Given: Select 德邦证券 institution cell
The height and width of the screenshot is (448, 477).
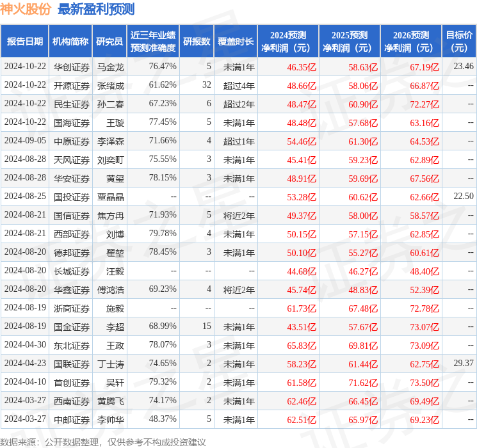Looking at the screenshot, I should click(x=72, y=252).
